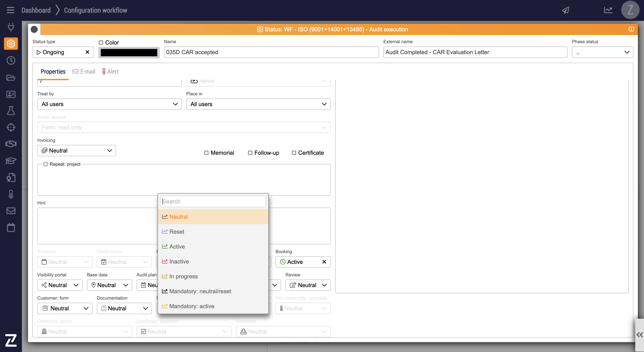Open the handshake icon in sidebar

click(x=11, y=144)
